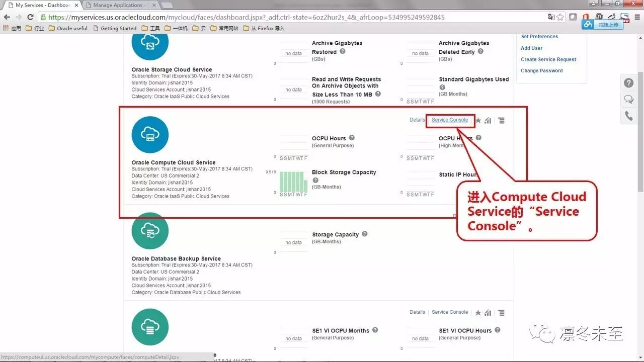Click the Oracle Compute Cloud Service round icon

[x=150, y=135]
